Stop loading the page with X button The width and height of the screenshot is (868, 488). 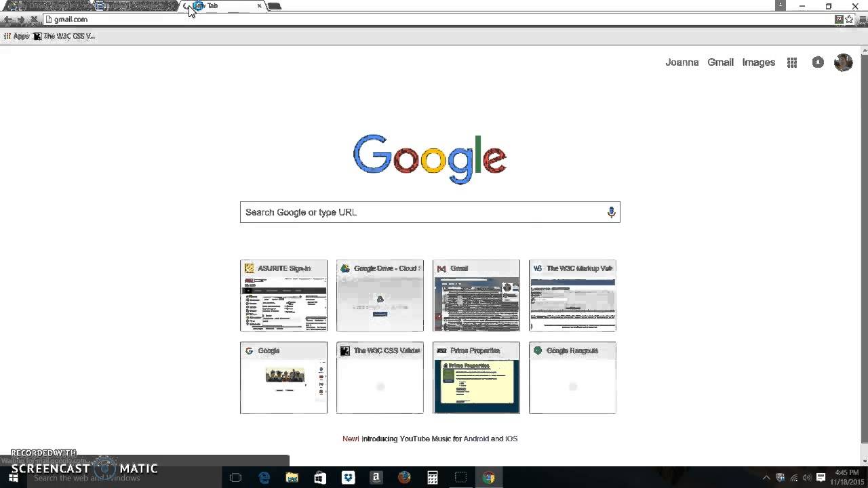pyautogui.click(x=34, y=20)
